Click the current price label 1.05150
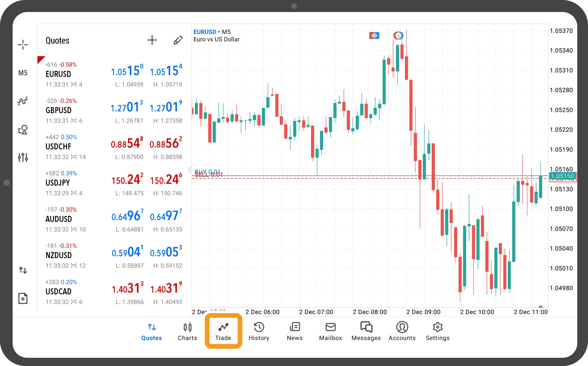 tap(562, 176)
